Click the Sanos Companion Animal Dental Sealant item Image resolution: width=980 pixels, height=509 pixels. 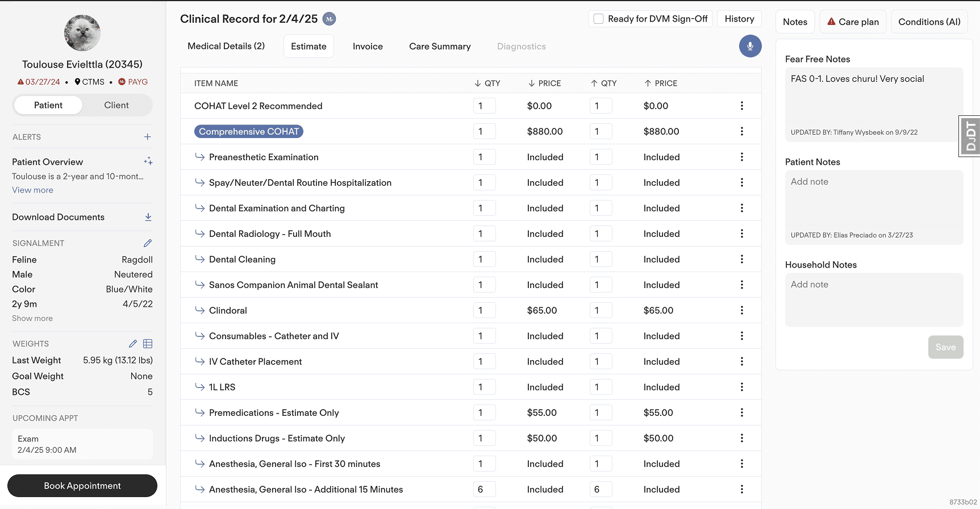point(294,285)
